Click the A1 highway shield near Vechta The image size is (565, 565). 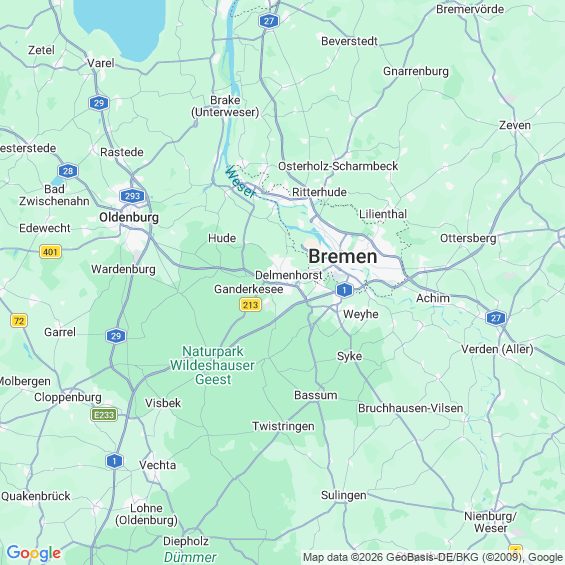tap(114, 461)
